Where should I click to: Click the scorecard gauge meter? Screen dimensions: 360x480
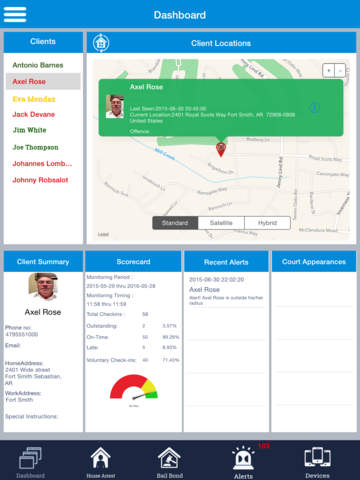(134, 387)
